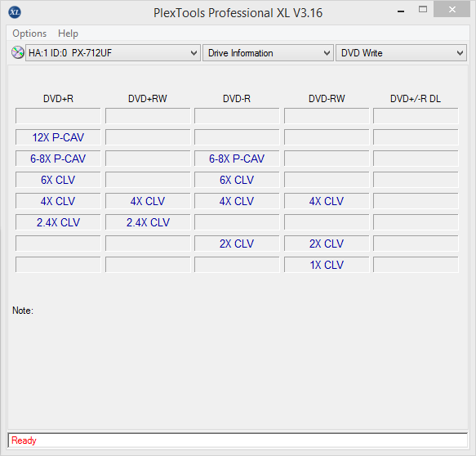Click 4X CLV in DVD-RW column

pyautogui.click(x=327, y=201)
